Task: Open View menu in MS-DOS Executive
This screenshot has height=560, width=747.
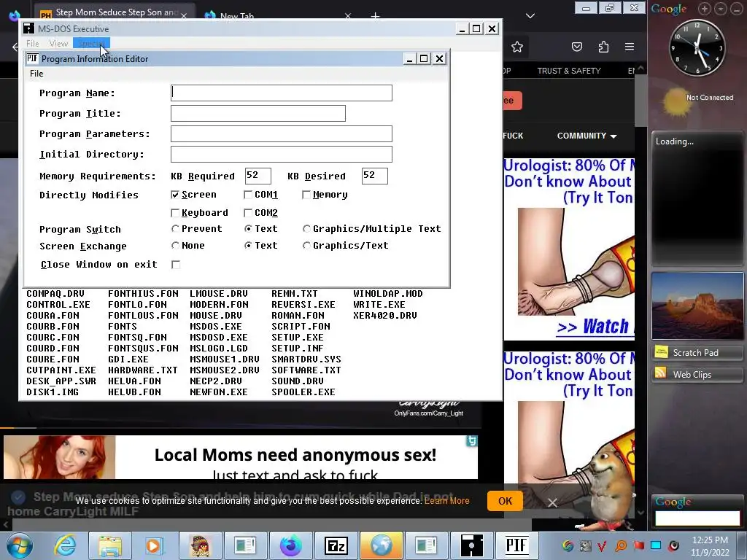Action: (x=58, y=43)
